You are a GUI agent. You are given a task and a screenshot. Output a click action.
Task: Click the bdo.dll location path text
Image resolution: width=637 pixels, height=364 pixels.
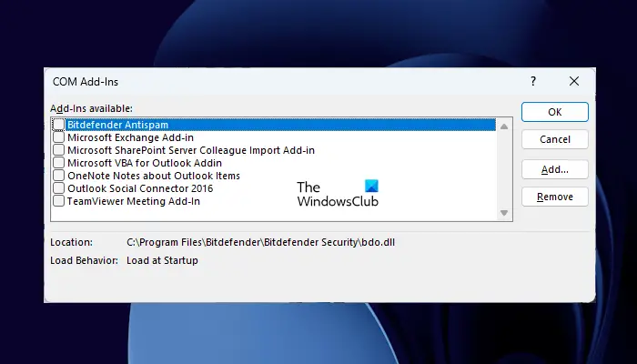[261, 243]
